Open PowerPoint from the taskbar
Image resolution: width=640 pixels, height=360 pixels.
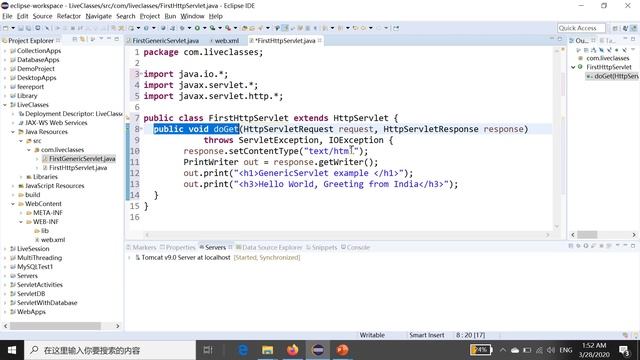point(342,350)
